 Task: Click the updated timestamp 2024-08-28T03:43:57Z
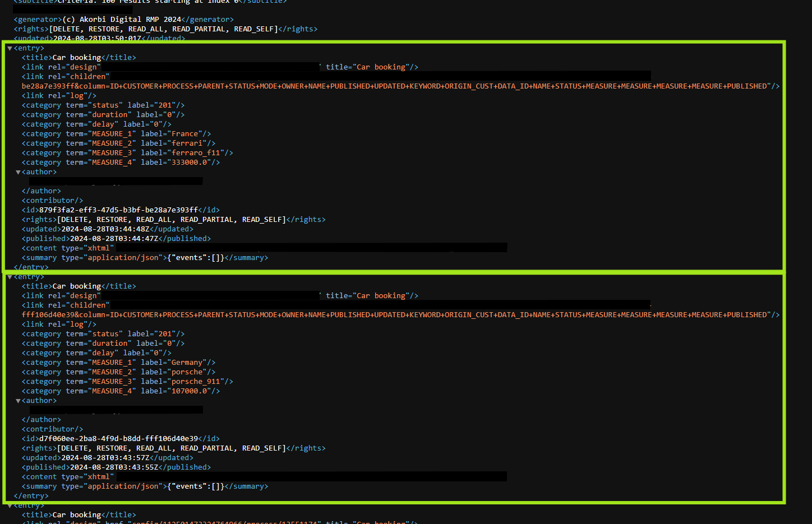coord(105,457)
